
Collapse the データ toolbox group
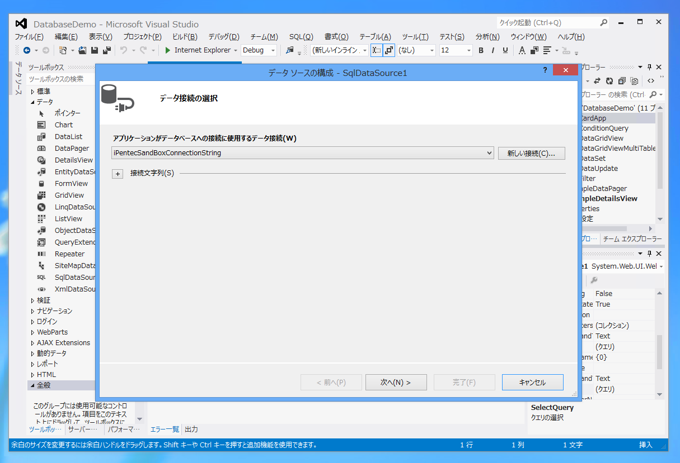click(33, 102)
